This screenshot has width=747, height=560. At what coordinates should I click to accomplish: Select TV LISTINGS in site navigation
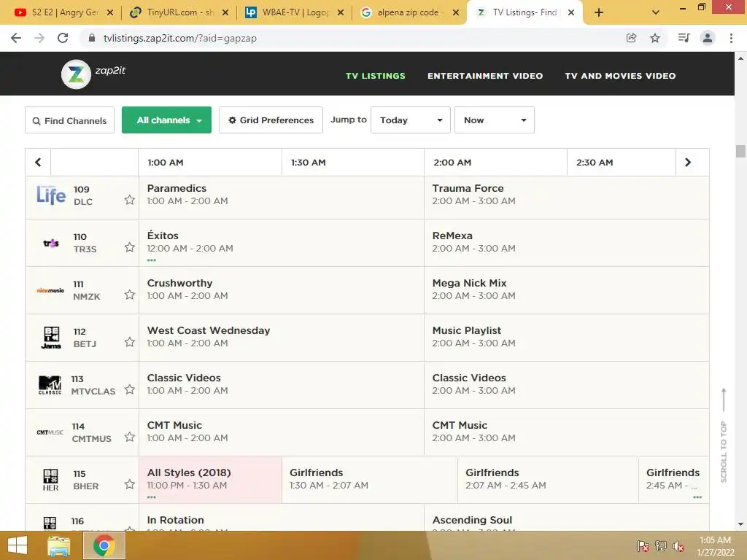coord(376,76)
